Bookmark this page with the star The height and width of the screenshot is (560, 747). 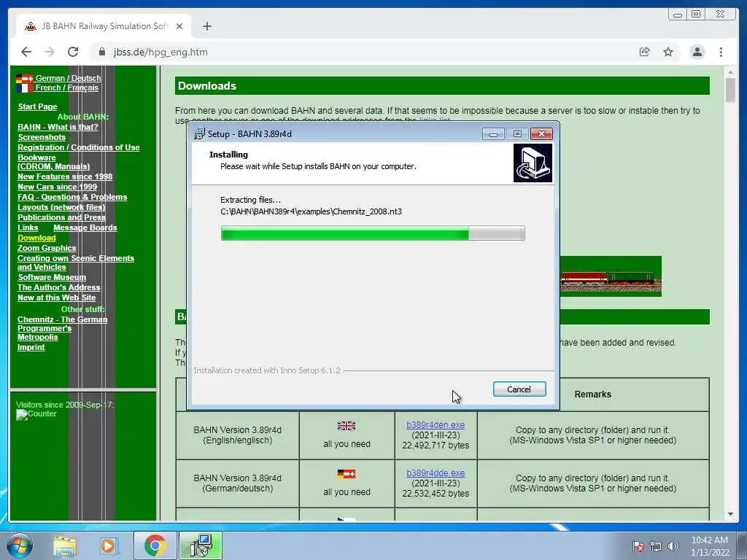(x=668, y=52)
